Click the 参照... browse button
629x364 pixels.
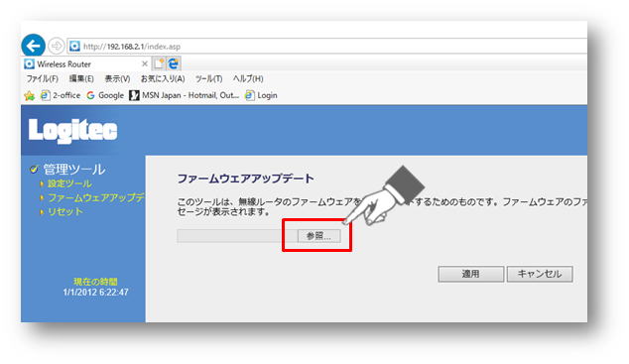[318, 236]
